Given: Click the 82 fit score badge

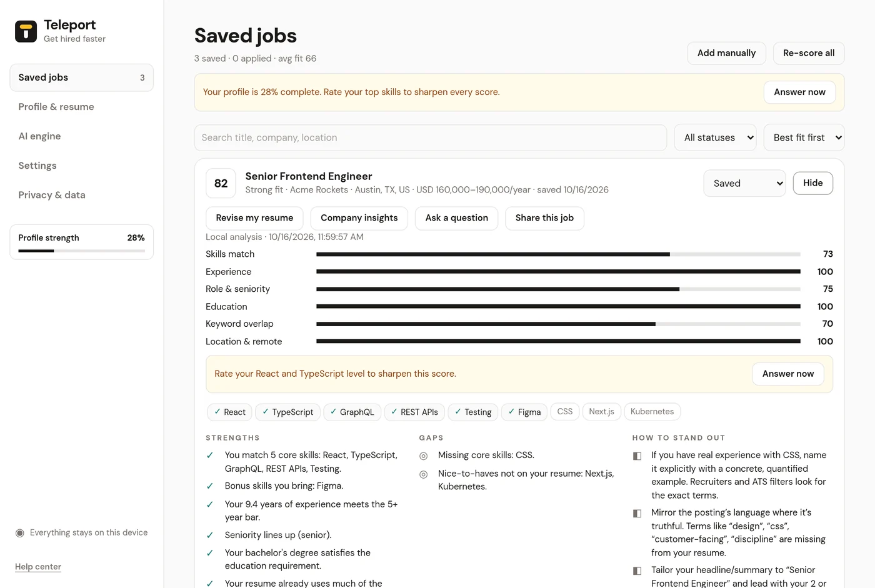Looking at the screenshot, I should pos(221,183).
